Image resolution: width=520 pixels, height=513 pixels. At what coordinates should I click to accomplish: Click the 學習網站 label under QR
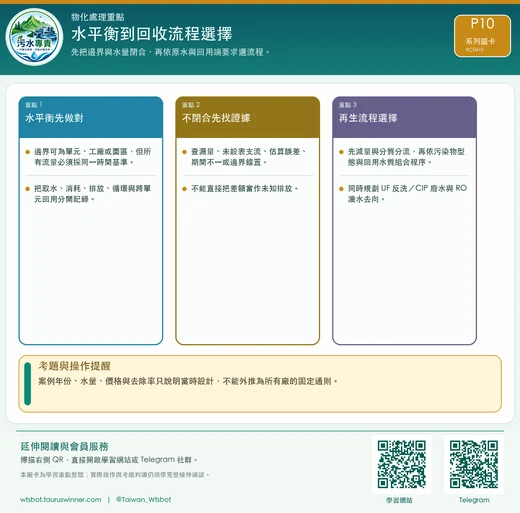(x=399, y=500)
